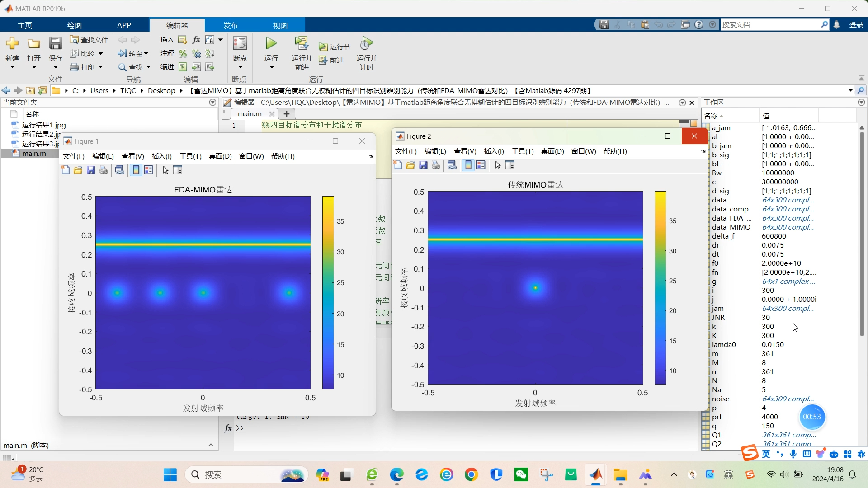
Task: Click print icon in Figure 1 toolbar
Action: (x=104, y=170)
